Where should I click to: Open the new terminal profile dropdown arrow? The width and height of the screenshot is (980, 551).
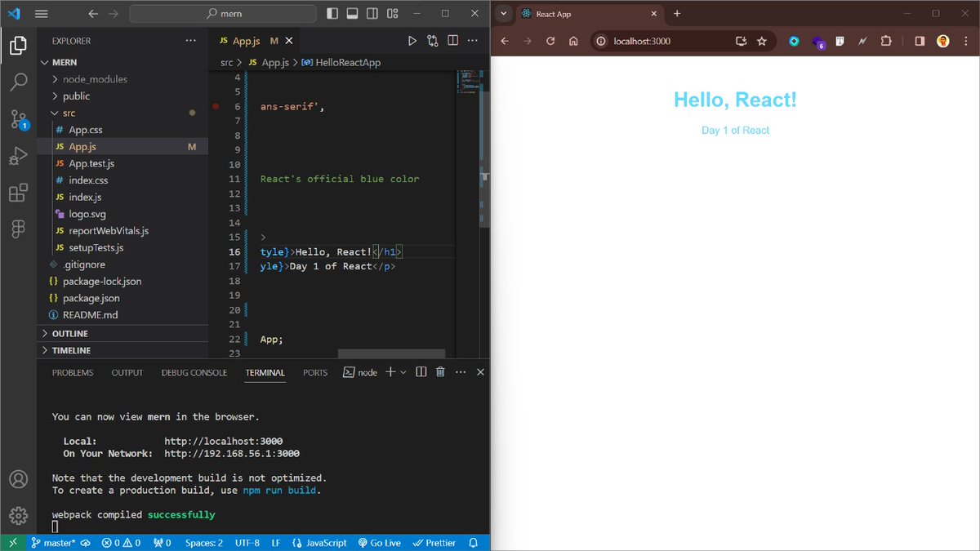403,372
